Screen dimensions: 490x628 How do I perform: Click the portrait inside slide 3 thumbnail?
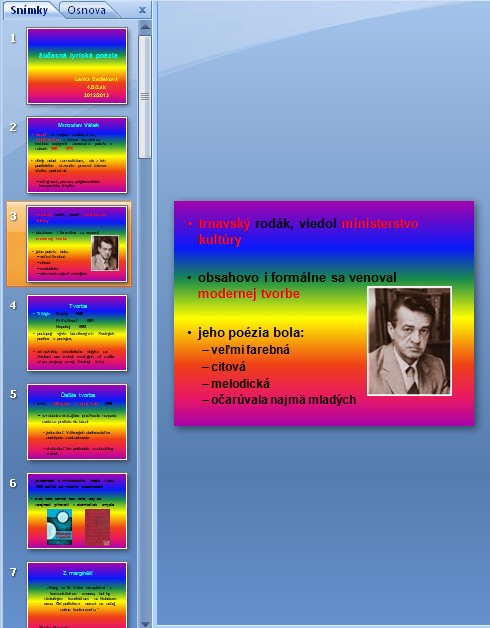105,253
